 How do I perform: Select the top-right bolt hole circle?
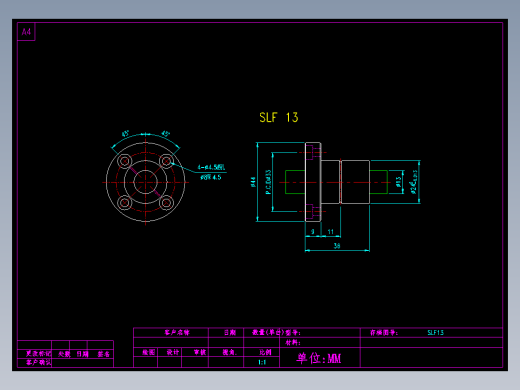click(x=166, y=161)
